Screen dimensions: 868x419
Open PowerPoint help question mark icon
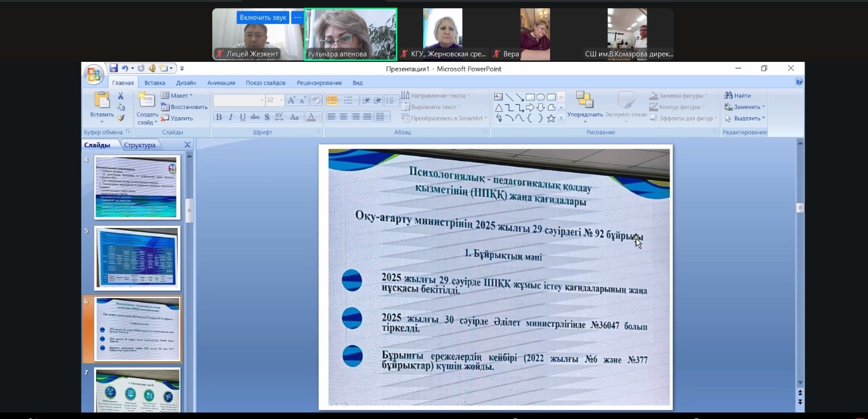tap(799, 82)
